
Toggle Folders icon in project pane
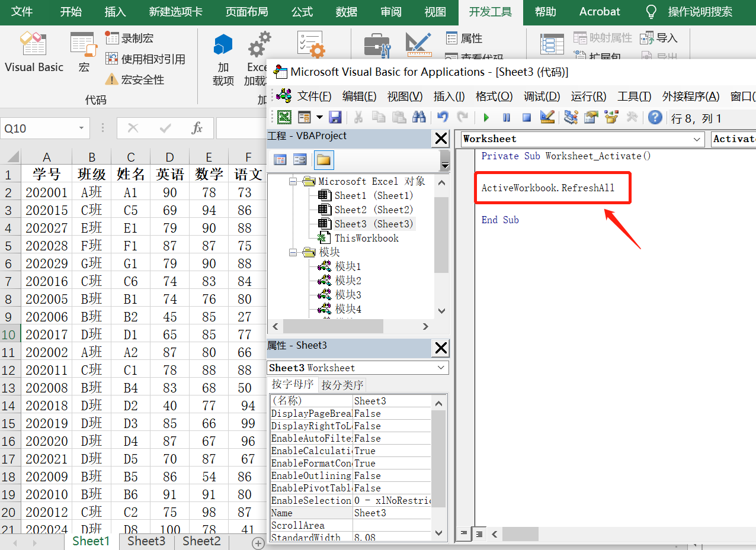point(323,160)
